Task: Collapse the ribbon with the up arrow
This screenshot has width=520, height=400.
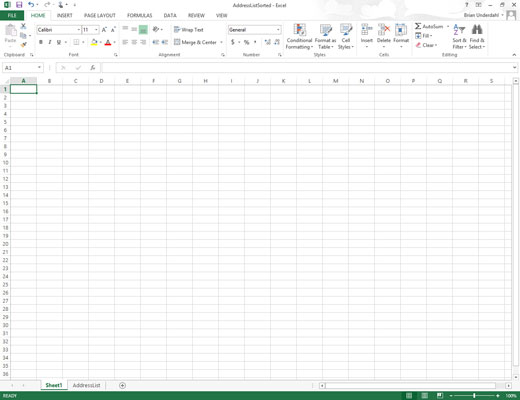Action: pos(514,55)
